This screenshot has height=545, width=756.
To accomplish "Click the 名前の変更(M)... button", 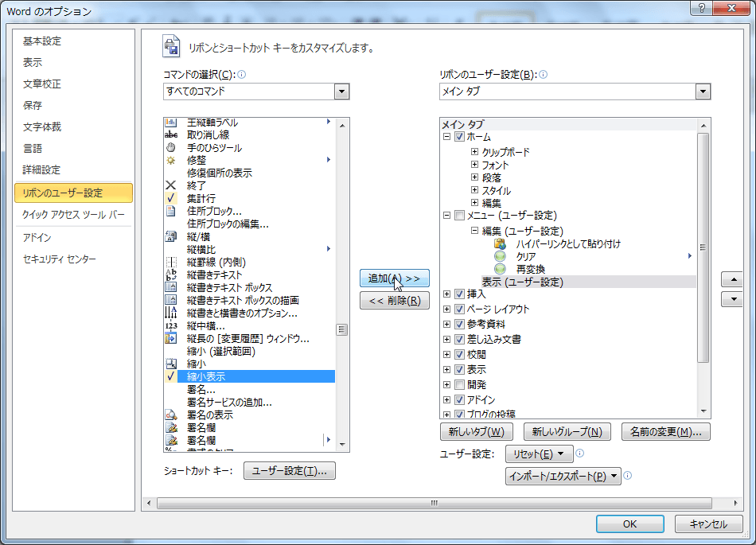I will (665, 431).
